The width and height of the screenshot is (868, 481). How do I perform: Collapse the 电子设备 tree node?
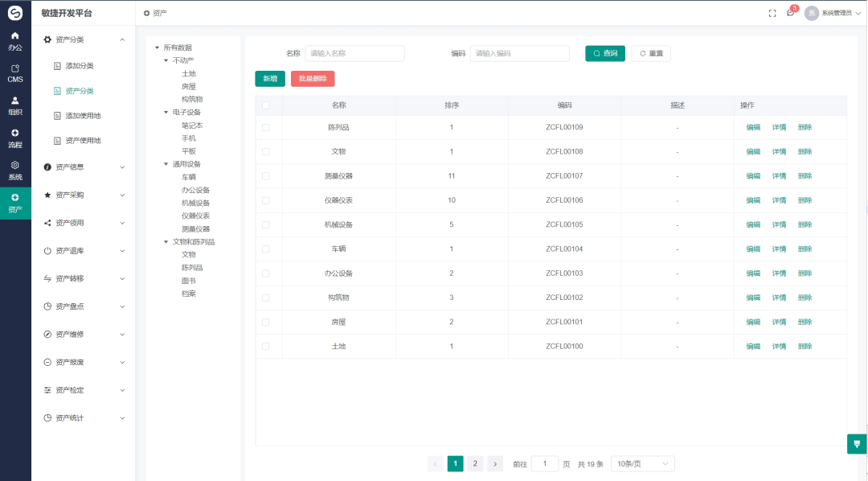click(x=166, y=113)
